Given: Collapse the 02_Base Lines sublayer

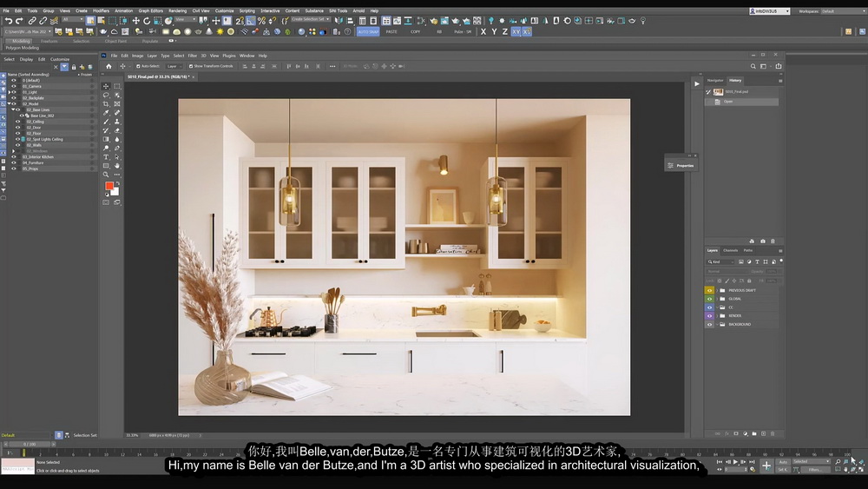Looking at the screenshot, I should pyautogui.click(x=13, y=109).
